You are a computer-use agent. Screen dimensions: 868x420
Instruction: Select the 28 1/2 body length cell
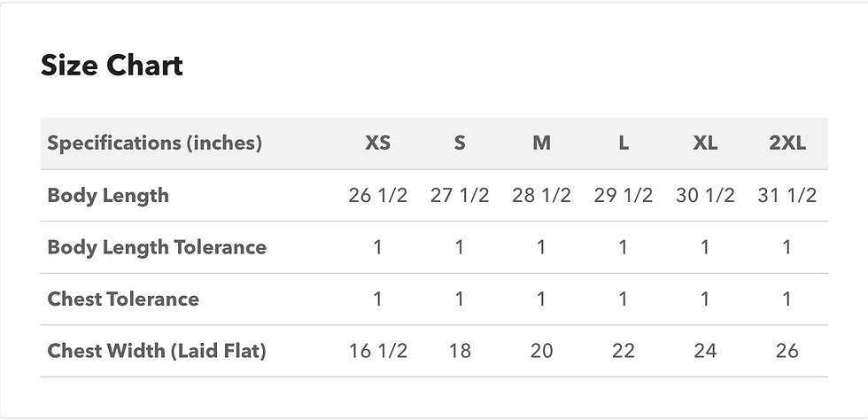541,195
